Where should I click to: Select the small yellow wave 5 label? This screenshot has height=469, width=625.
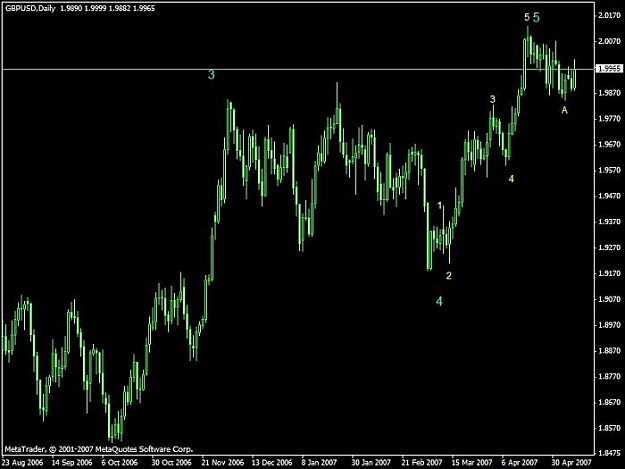[x=527, y=17]
